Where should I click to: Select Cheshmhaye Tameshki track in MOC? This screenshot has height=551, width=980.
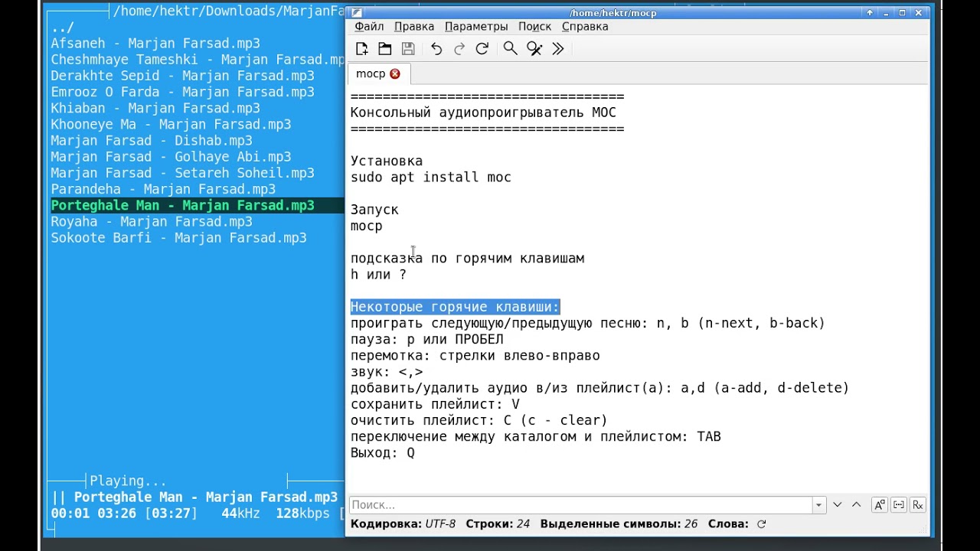(x=198, y=60)
